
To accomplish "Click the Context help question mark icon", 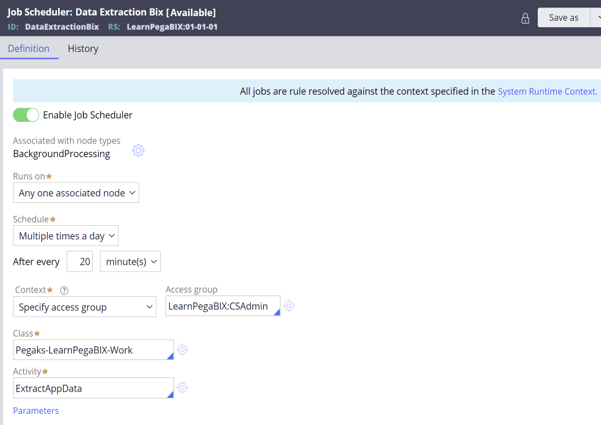I will (x=64, y=290).
